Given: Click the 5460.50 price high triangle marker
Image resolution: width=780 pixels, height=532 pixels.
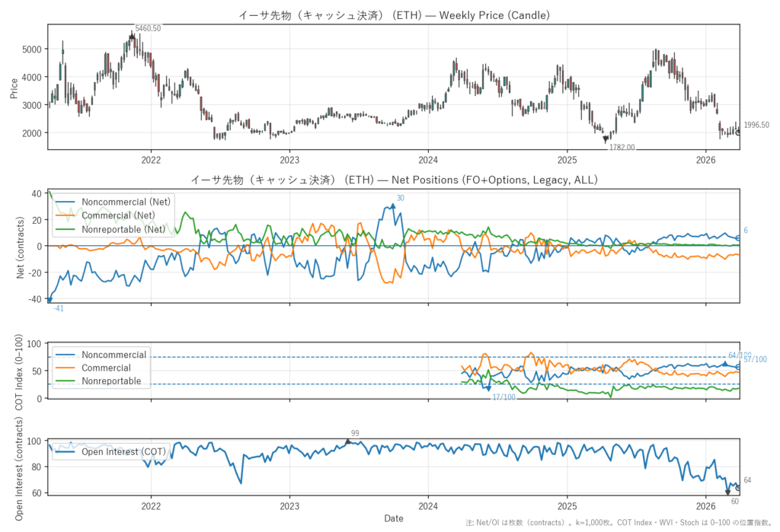Looking at the screenshot, I should tap(132, 35).
